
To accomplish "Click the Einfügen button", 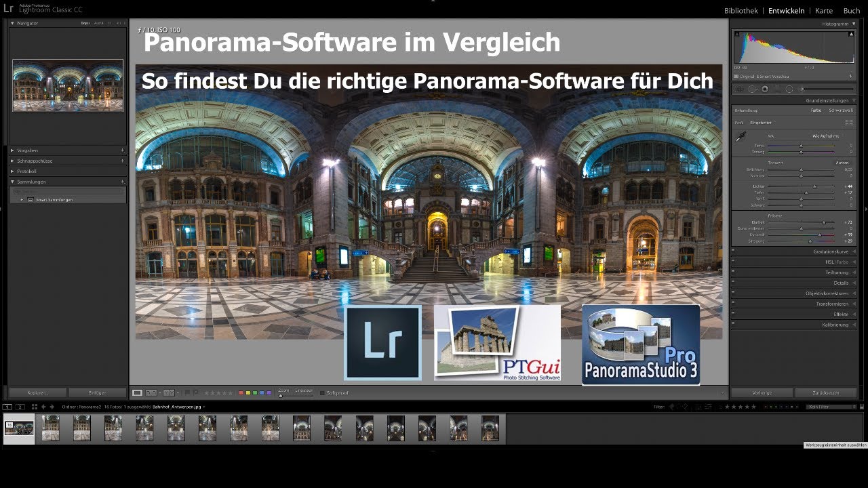I will click(x=97, y=392).
